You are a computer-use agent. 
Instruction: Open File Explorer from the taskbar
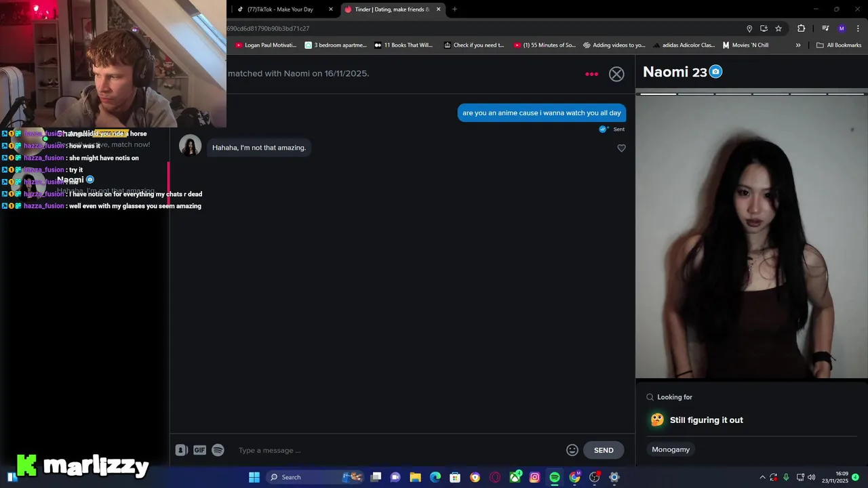click(415, 477)
